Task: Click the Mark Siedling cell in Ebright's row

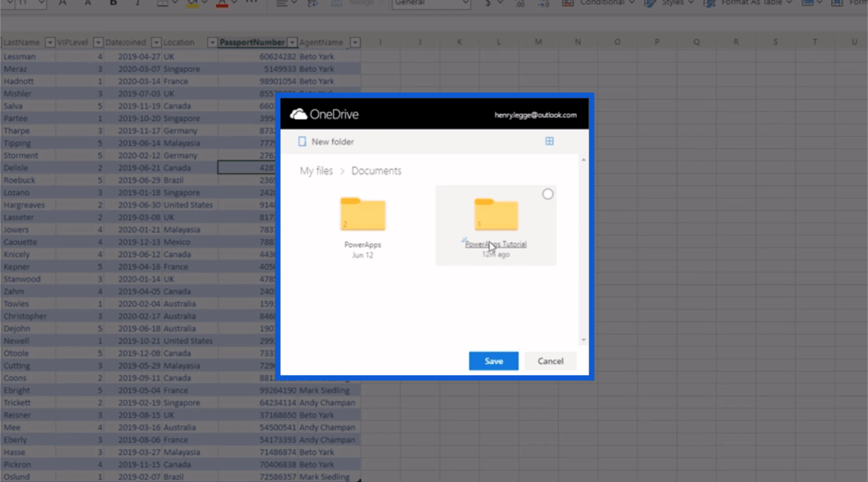Action: point(329,391)
